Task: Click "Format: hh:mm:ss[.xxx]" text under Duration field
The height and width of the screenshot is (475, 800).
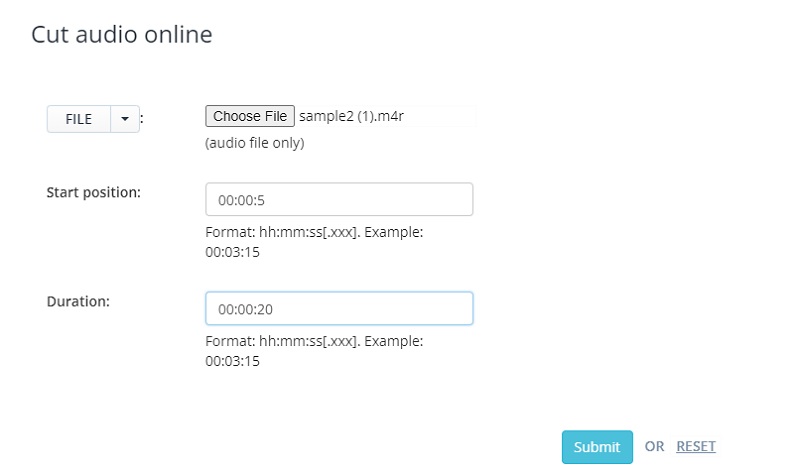Action: pos(279,341)
